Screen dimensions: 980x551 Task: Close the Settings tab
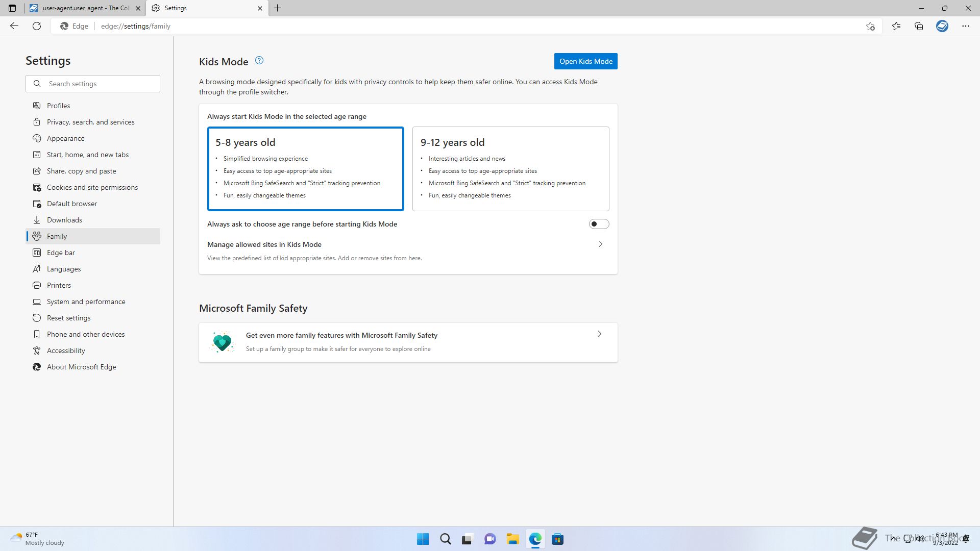[x=260, y=8]
